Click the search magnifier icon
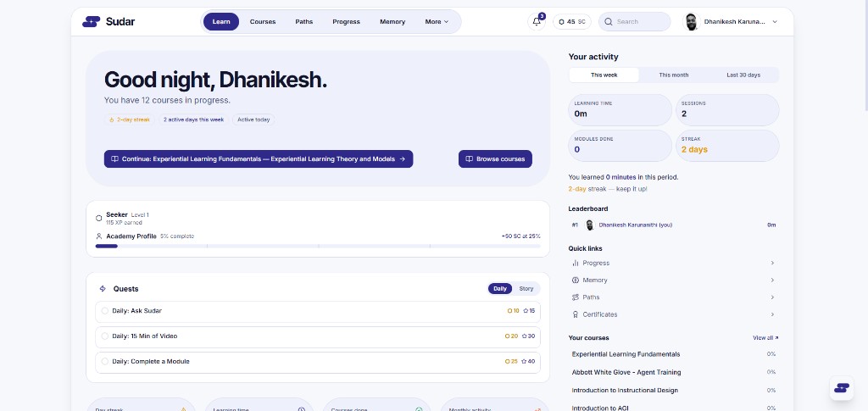 (609, 22)
